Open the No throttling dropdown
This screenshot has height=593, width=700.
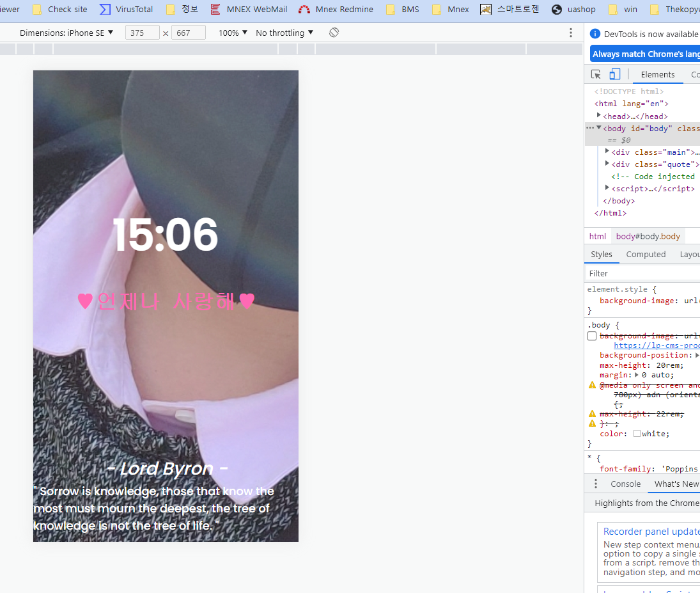coord(284,33)
